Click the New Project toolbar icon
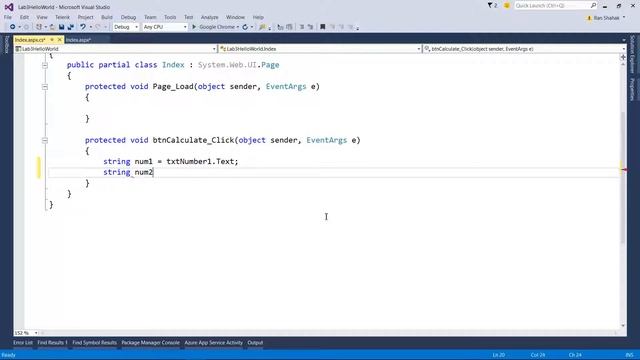The width and height of the screenshot is (640, 360). click(x=39, y=27)
